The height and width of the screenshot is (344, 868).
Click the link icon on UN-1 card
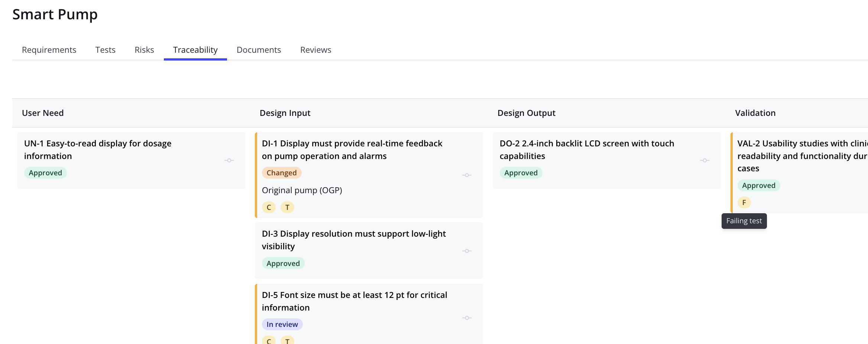[229, 160]
